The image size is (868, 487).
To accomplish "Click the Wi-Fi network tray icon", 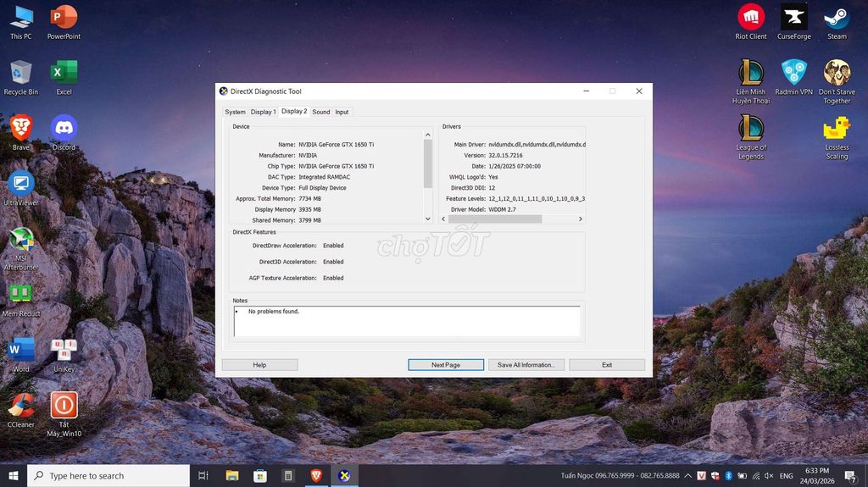I will tap(755, 475).
